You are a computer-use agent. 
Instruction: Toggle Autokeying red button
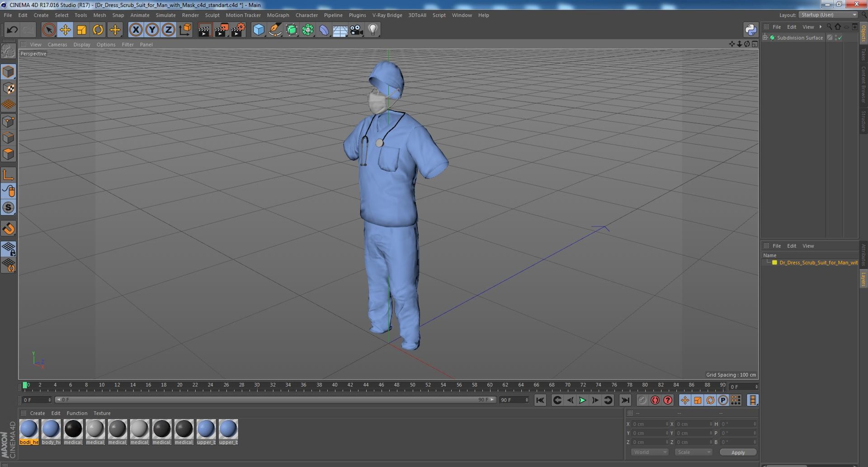pos(655,400)
